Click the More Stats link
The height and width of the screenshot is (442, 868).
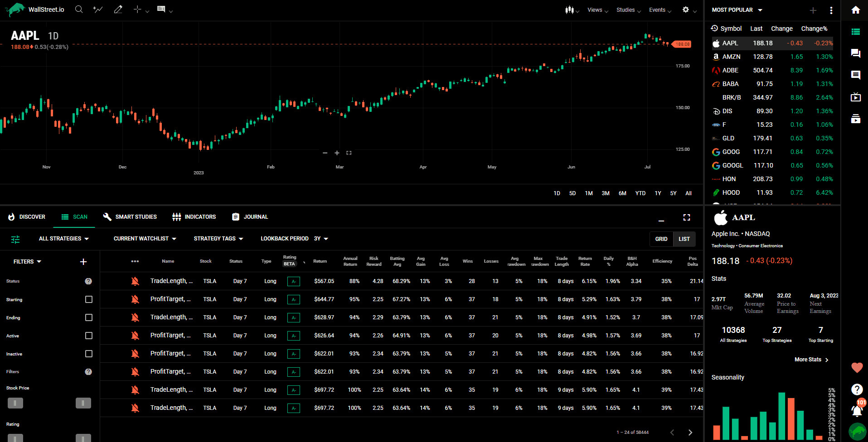(811, 360)
